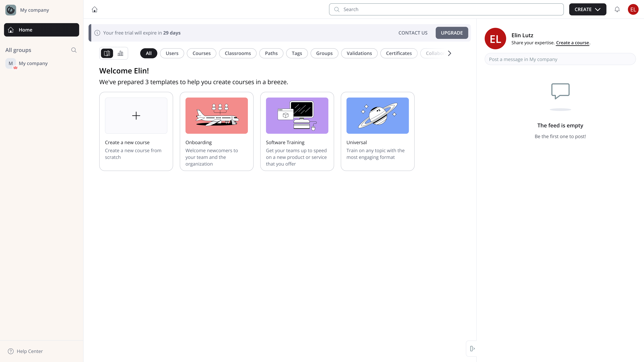This screenshot has width=644, height=362.
Task: Focus the Search field
Action: pyautogui.click(x=446, y=9)
